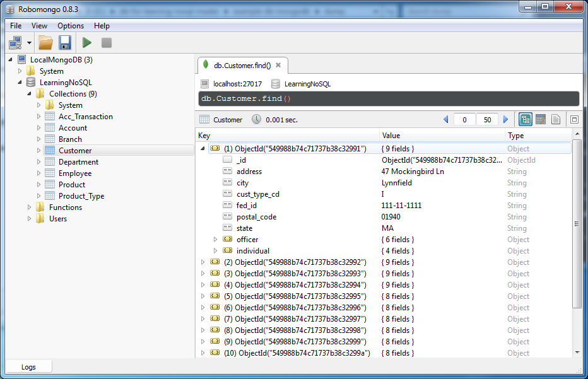The width and height of the screenshot is (588, 379).
Task: Click the query text db.Customer.find()
Action: 246,98
